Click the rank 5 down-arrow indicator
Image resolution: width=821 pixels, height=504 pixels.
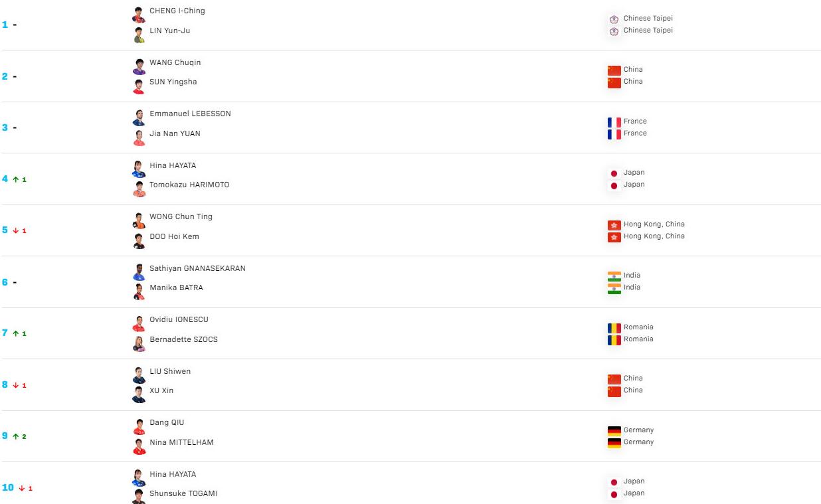[15, 230]
